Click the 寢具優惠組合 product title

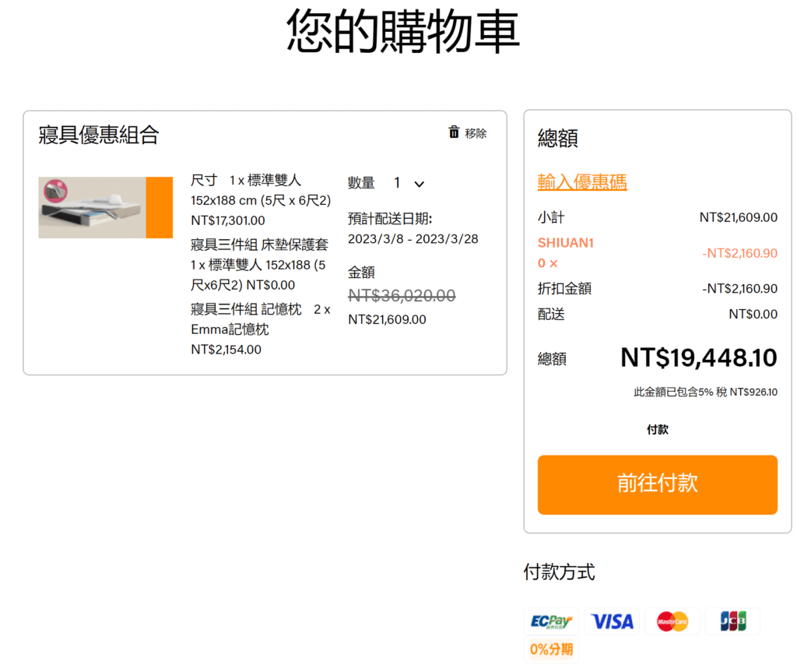pyautogui.click(x=99, y=135)
